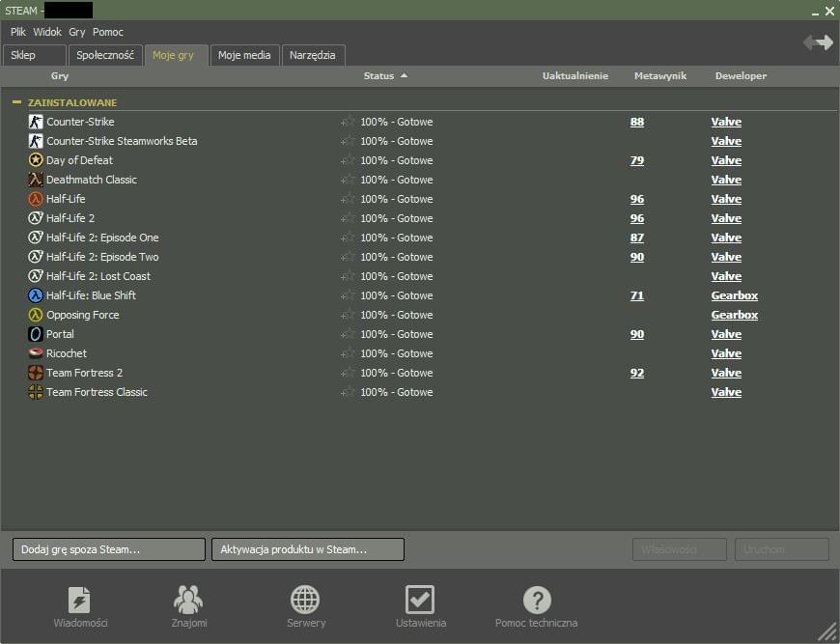The height and width of the screenshot is (644, 840).
Task: Open Metascore 88 link for Counter-Strike
Action: pos(637,122)
